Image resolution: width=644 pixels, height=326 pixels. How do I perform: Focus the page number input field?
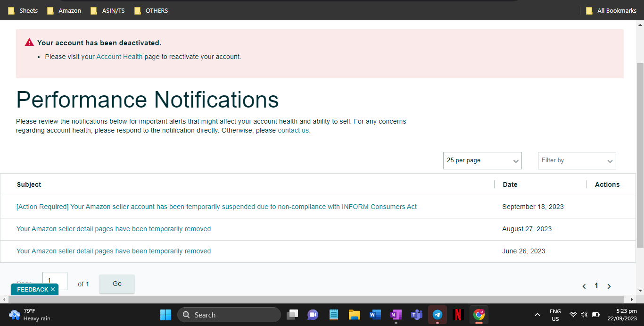point(55,281)
